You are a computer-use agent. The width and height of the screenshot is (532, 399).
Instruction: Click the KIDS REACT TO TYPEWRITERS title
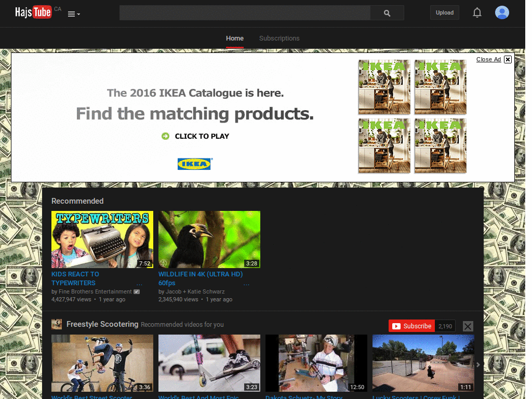pos(75,278)
